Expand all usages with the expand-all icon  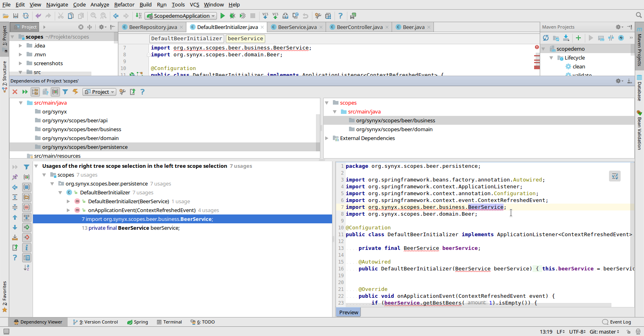15,197
